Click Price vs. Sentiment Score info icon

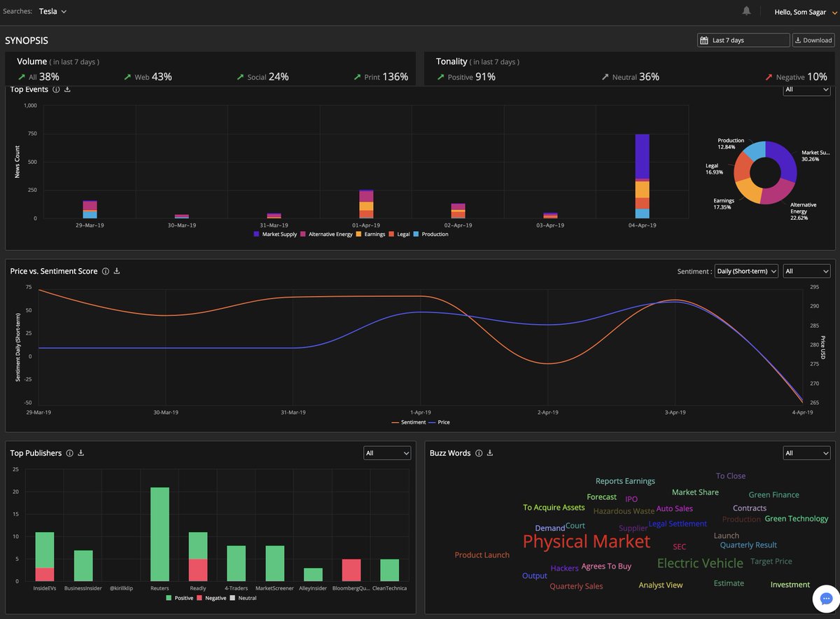(x=105, y=271)
